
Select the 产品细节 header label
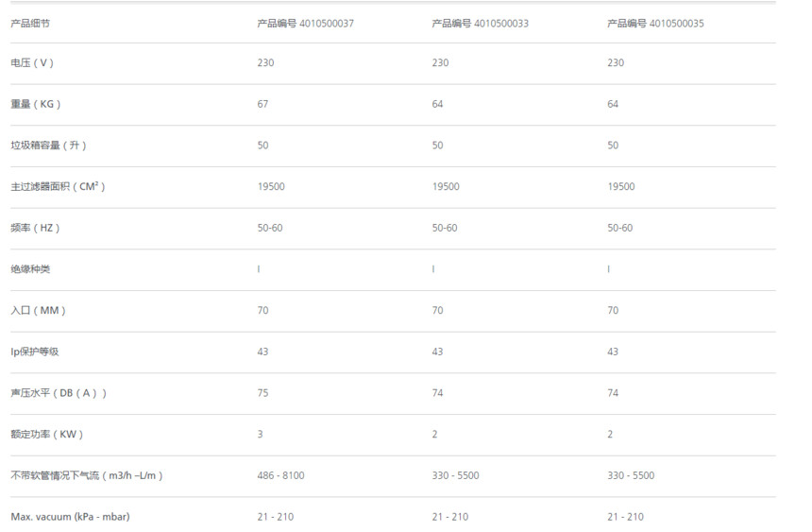(30, 24)
